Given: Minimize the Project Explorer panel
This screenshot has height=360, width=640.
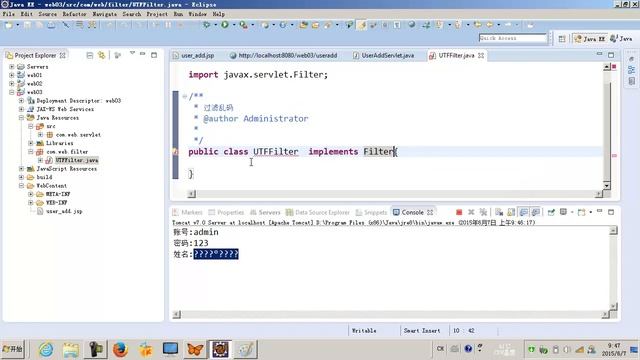Looking at the screenshot, I should [x=142, y=54].
